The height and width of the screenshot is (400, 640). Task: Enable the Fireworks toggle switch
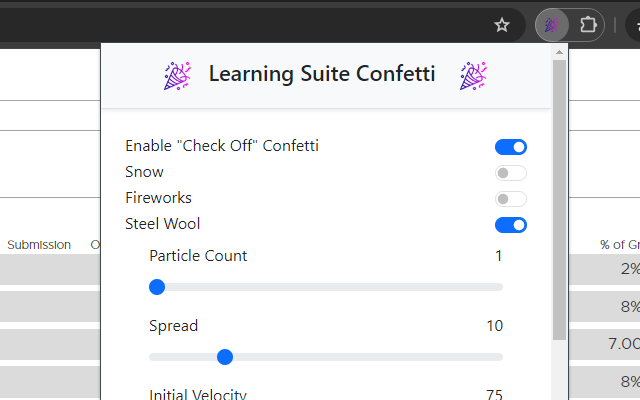[x=510, y=199]
